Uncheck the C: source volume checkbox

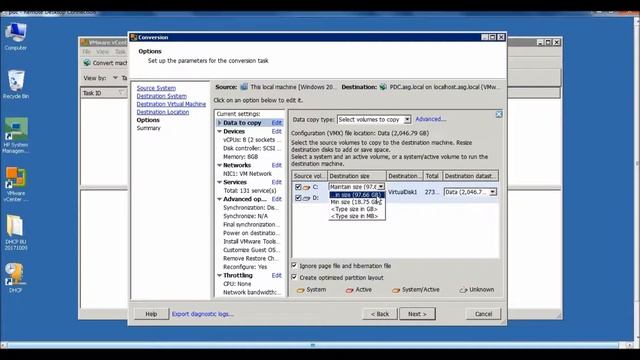(298, 187)
